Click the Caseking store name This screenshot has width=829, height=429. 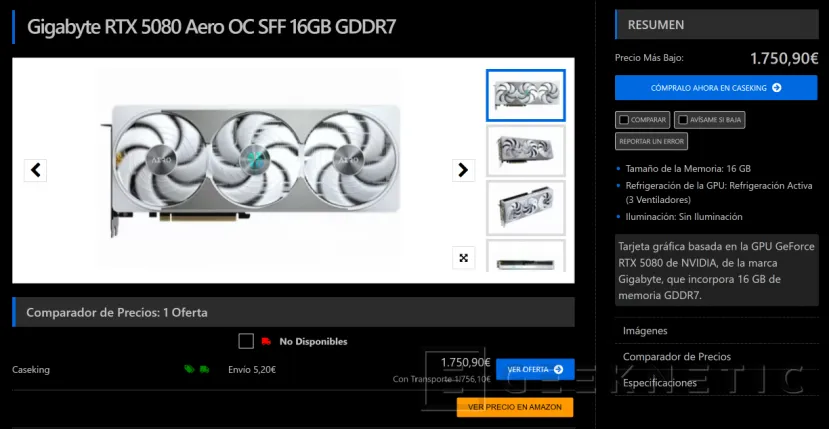31,370
